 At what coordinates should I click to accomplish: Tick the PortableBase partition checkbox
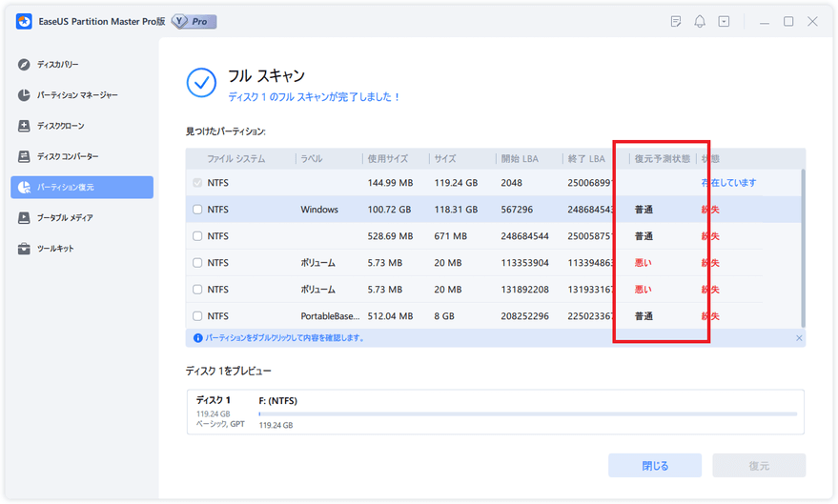[197, 316]
